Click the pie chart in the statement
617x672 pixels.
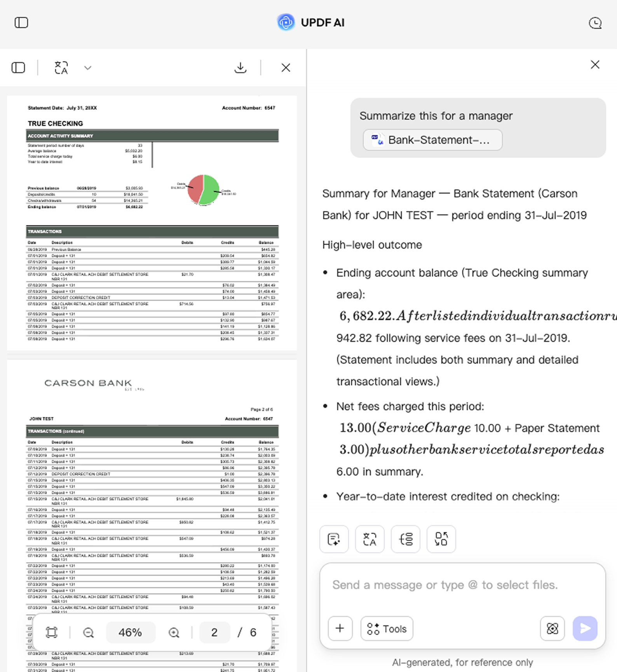pyautogui.click(x=203, y=190)
